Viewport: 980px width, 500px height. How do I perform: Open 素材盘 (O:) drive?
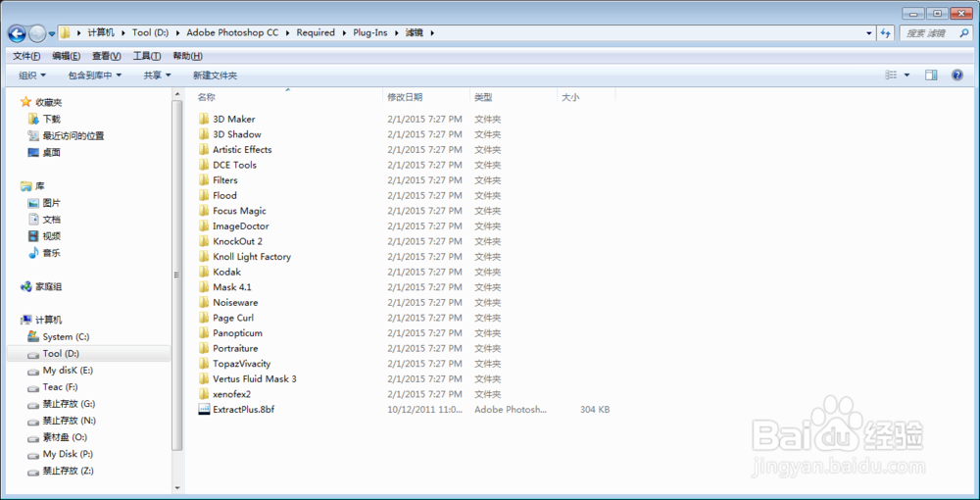[58, 437]
